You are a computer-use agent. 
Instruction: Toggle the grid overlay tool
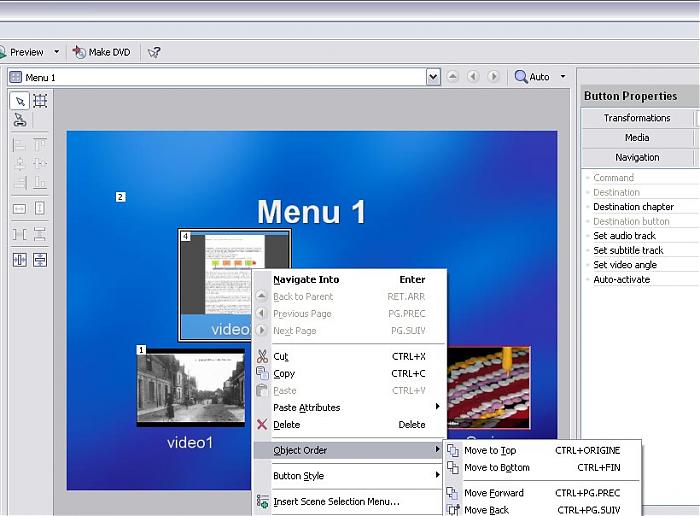[x=40, y=101]
